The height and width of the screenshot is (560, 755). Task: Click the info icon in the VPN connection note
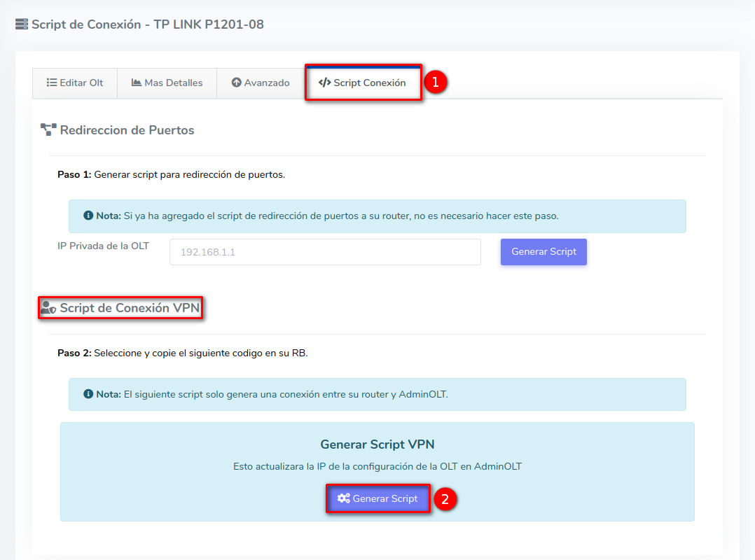tap(88, 394)
